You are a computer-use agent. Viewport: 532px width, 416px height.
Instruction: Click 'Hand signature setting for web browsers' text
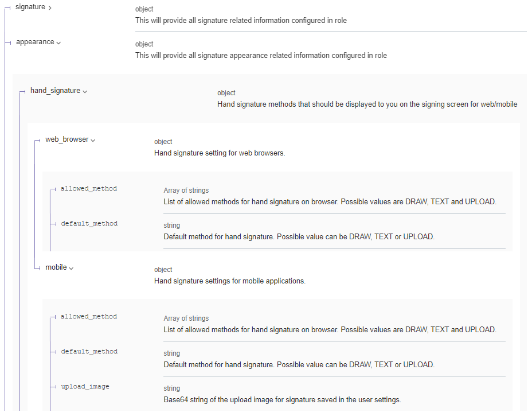click(220, 153)
